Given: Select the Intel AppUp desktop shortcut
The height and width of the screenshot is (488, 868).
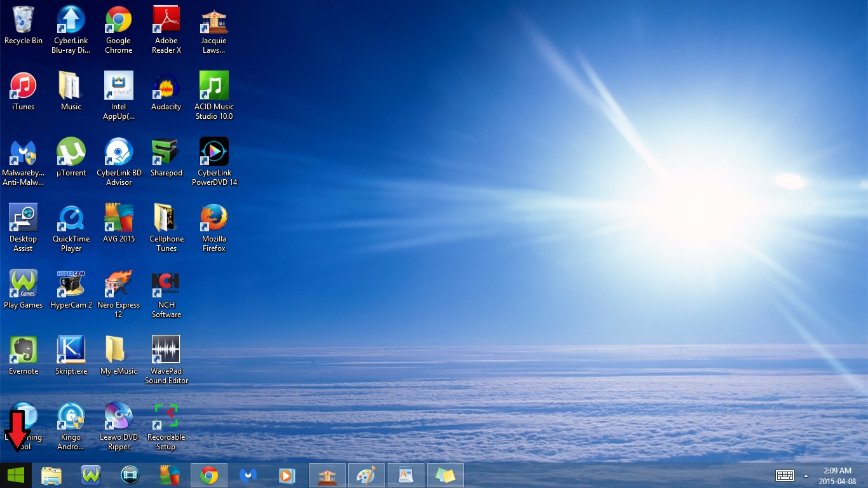Looking at the screenshot, I should [x=119, y=96].
